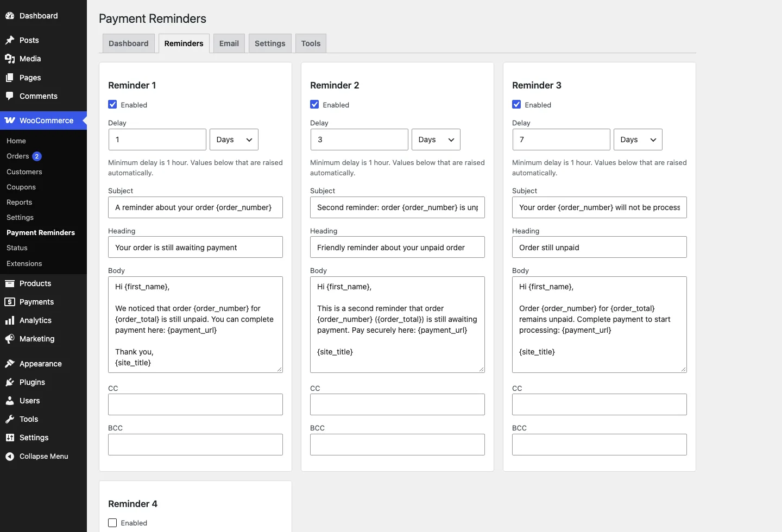Click the Reminder 1 body resize handle
This screenshot has width=782, height=532.
pyautogui.click(x=279, y=369)
